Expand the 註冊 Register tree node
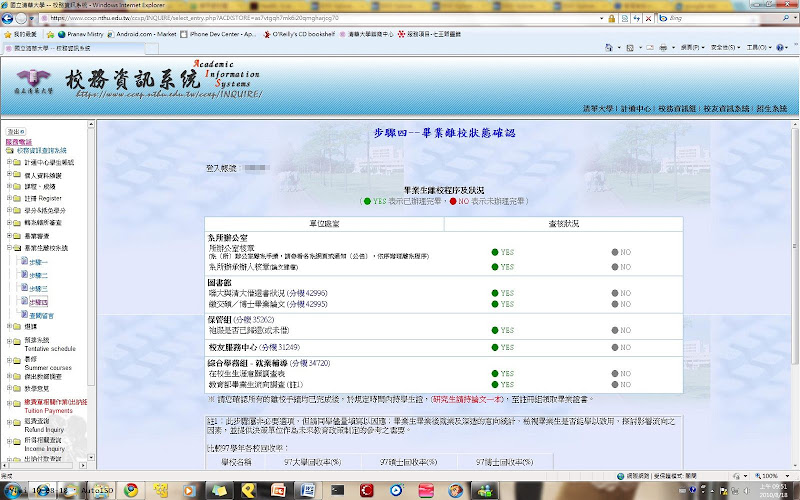Viewport: 800px width, 500px height. click(x=9, y=198)
